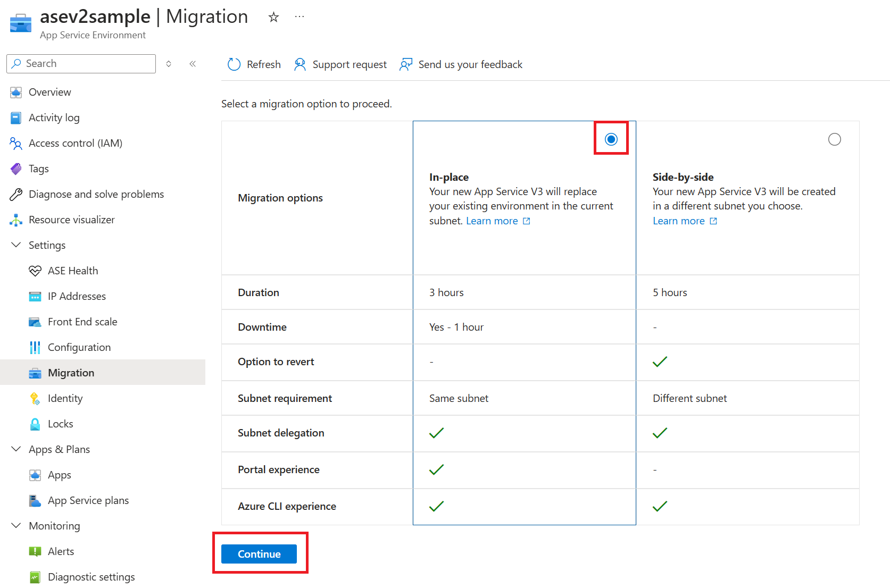Viewport: 890px width, 588px height.
Task: Open In-place Learn more link
Action: (x=498, y=221)
